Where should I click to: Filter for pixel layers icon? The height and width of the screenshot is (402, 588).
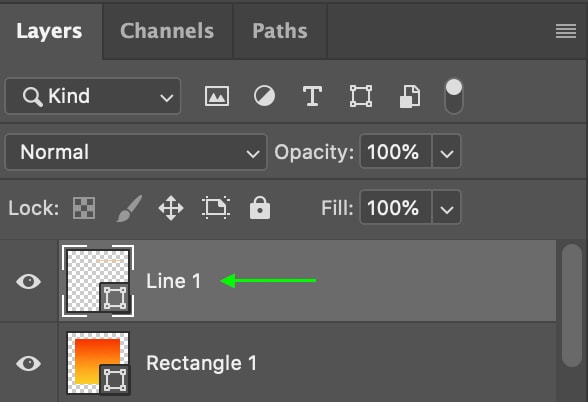click(217, 96)
